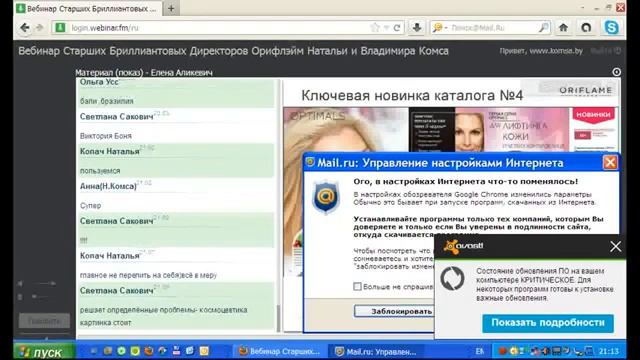640x360 pixels.
Task: Switch to the Mail.ru: Управлен taskbar item
Action: click(x=376, y=351)
